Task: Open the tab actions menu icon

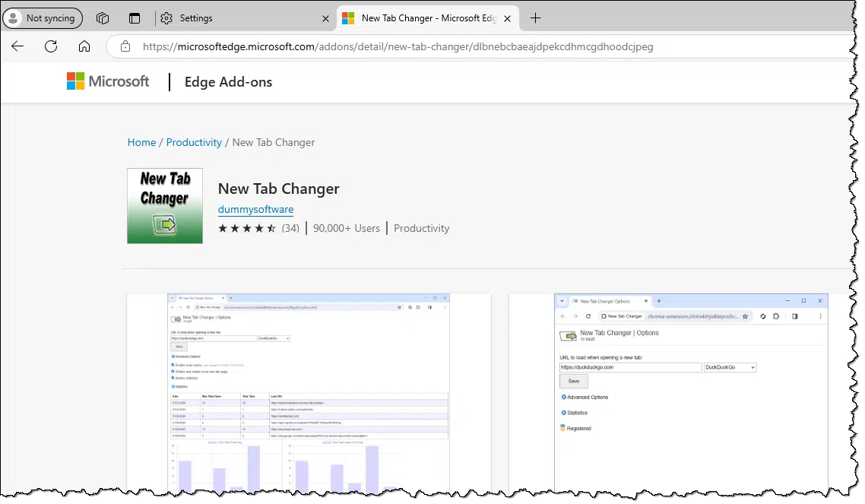Action: (135, 18)
